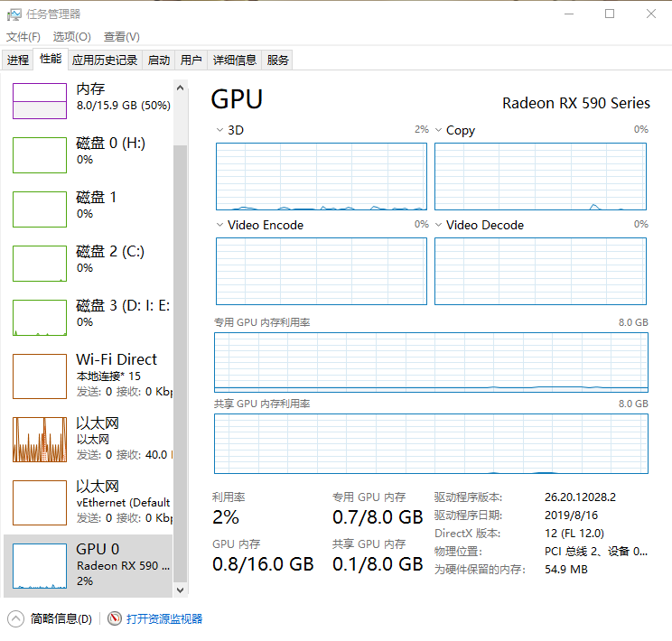Switch to the 性能 tab
672x641 pixels.
(x=51, y=59)
